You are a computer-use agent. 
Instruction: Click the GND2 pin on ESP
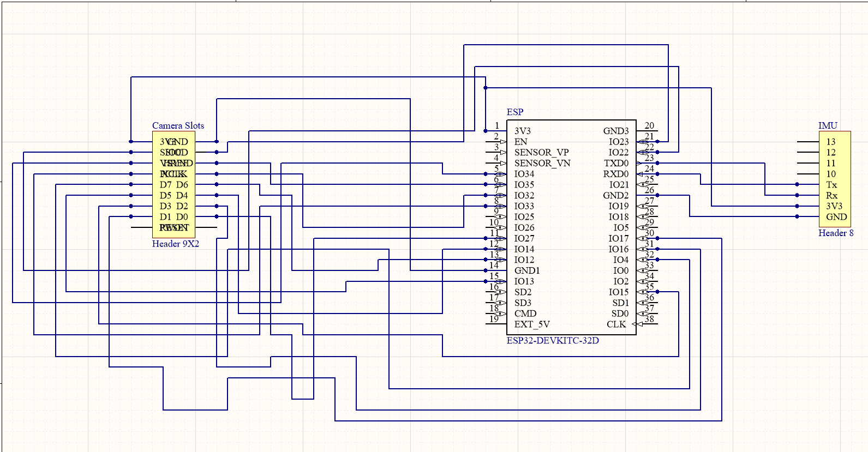(616, 195)
